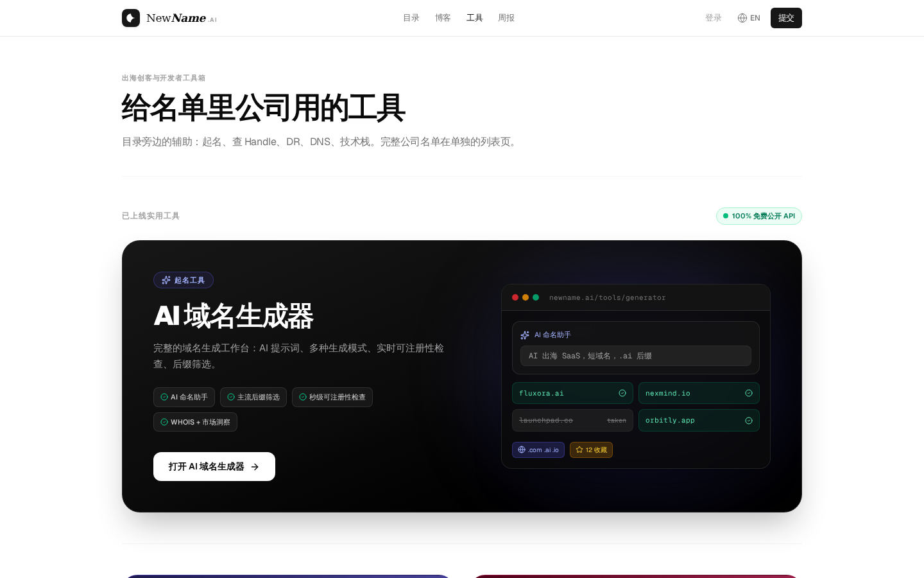Viewport: 924px width, 578px height.
Task: Click the sparkle icon next to AI 命名助手
Action: [x=525, y=335]
